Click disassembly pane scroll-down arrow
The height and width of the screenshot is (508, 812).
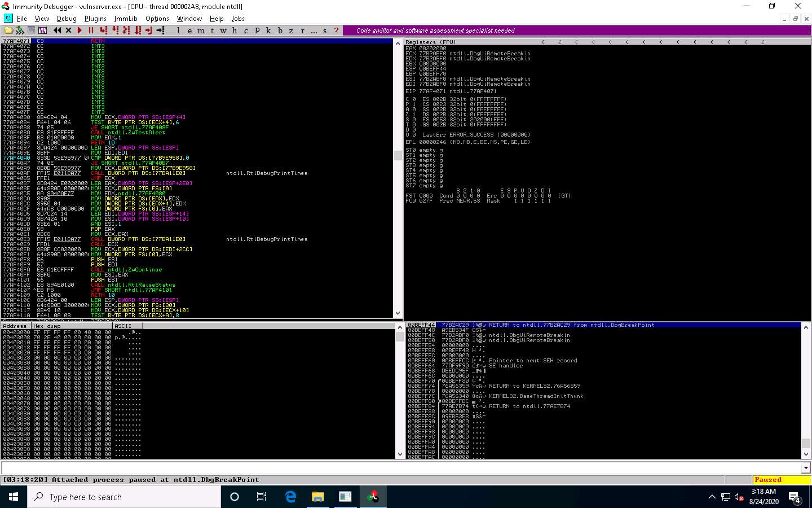[x=398, y=313]
